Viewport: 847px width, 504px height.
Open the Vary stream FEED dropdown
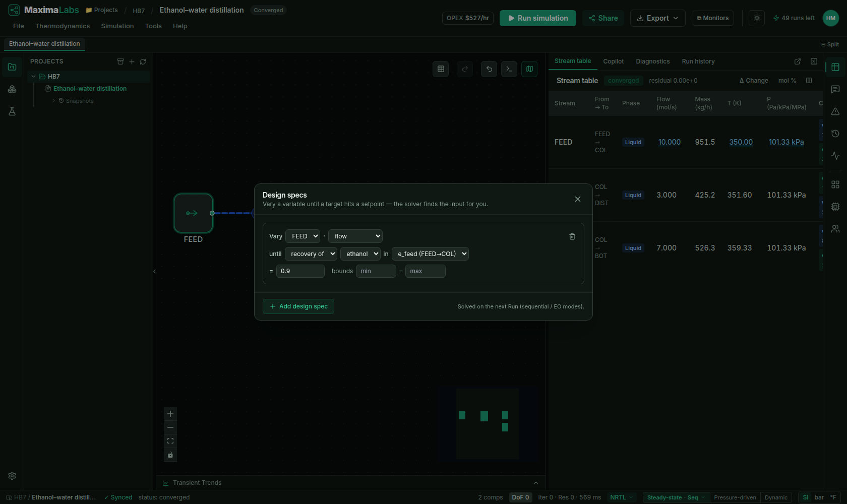tap(302, 236)
